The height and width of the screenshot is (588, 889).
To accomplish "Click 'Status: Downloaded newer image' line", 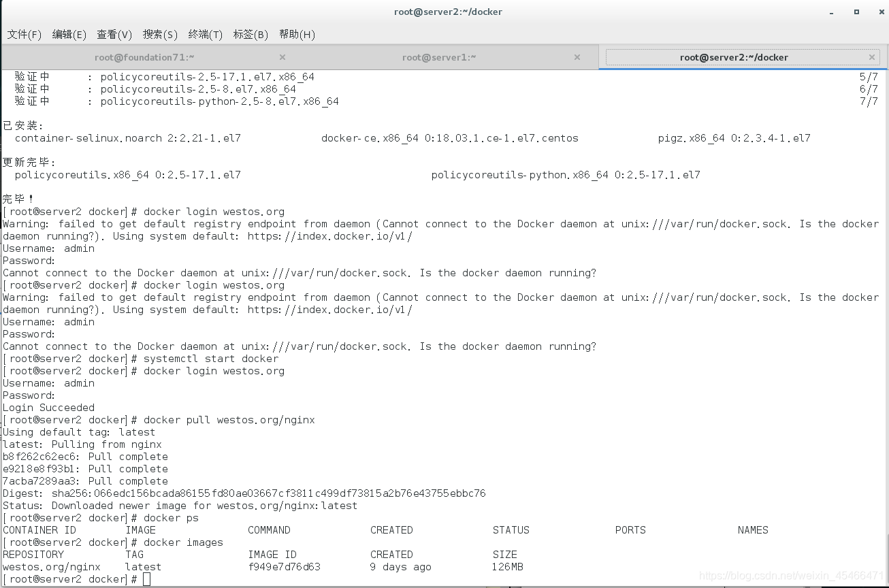I will (180, 506).
